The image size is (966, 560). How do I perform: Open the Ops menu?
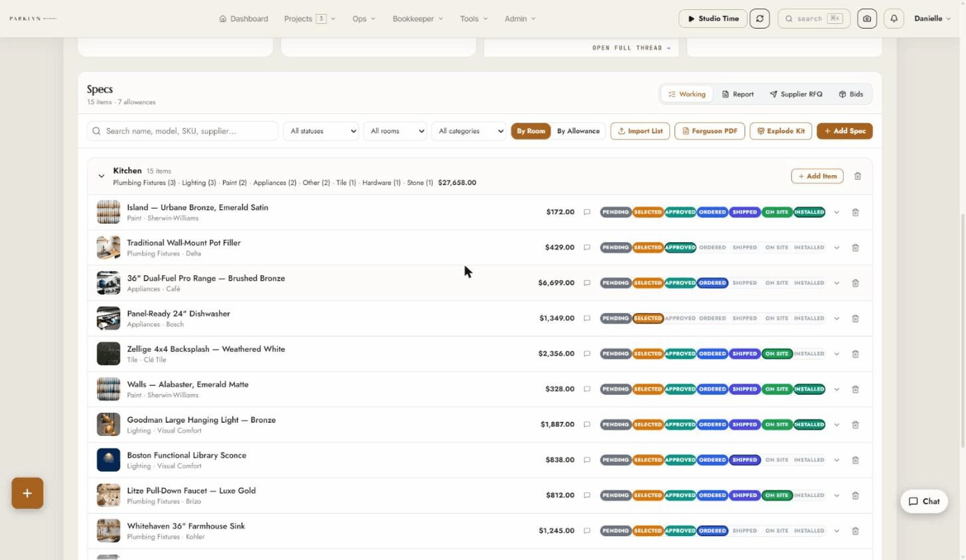point(364,19)
